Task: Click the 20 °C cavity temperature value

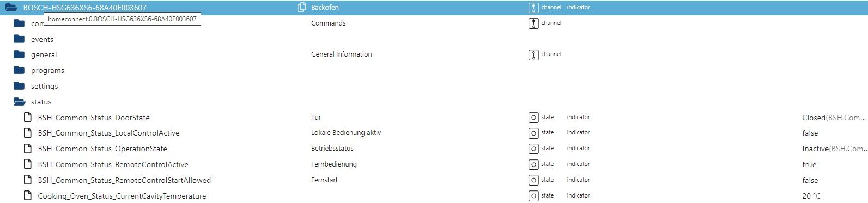Action: coord(811,196)
